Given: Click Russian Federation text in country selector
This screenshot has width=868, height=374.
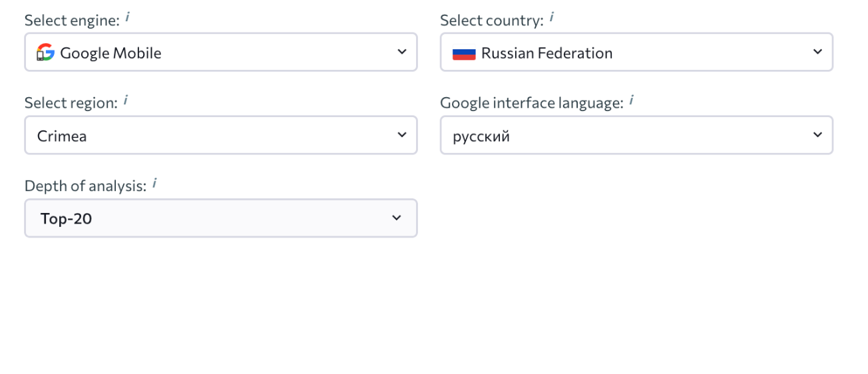Looking at the screenshot, I should tap(546, 53).
